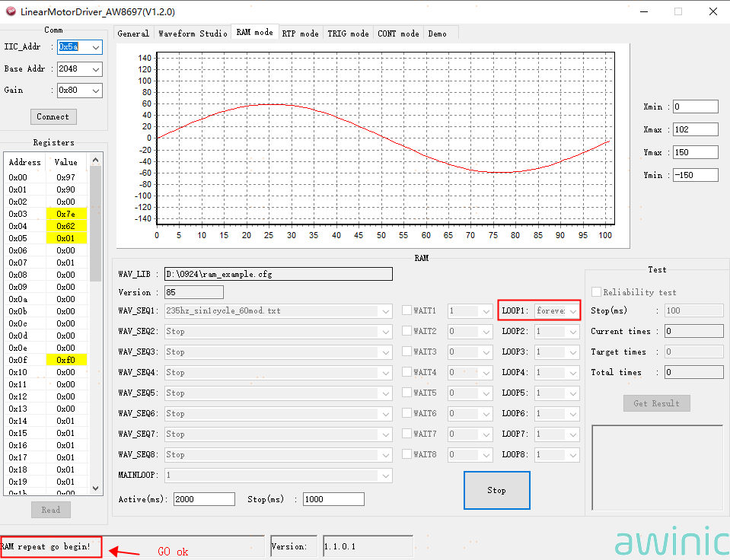
Task: Toggle the WAIT4 checkbox
Action: 406,371
